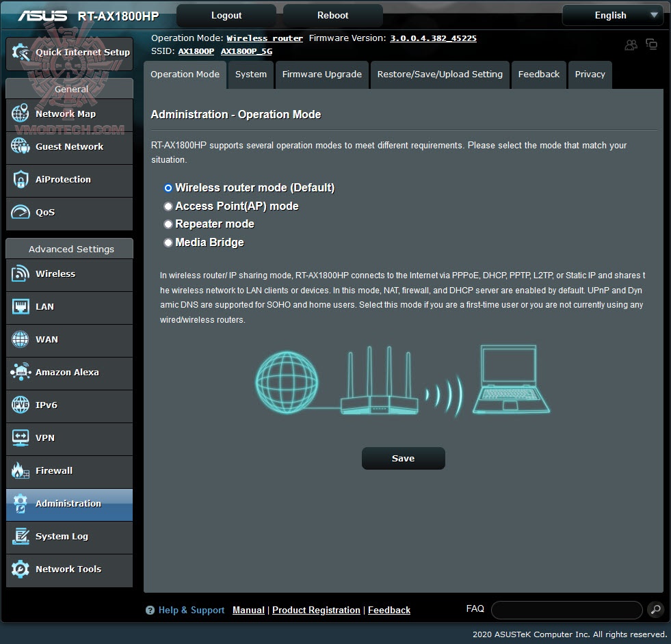The image size is (671, 644).
Task: Click the AX1800P_5G SSID link
Action: coord(246,51)
